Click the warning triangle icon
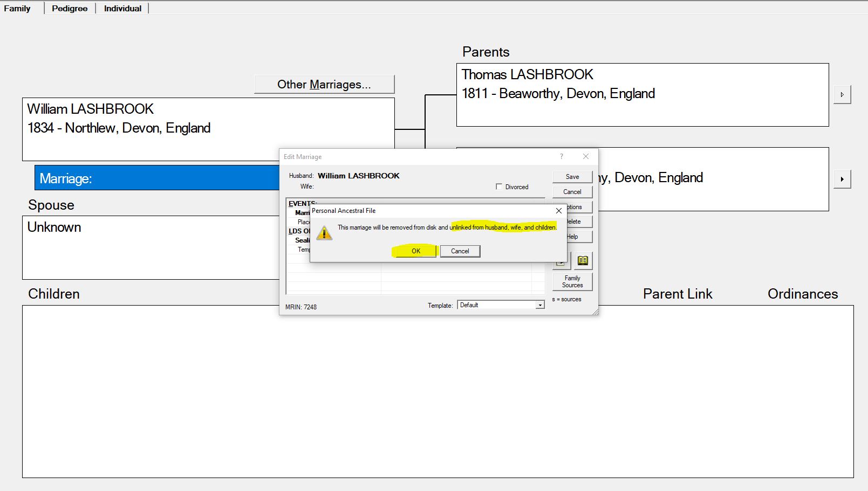The height and width of the screenshot is (491, 868). pyautogui.click(x=324, y=233)
